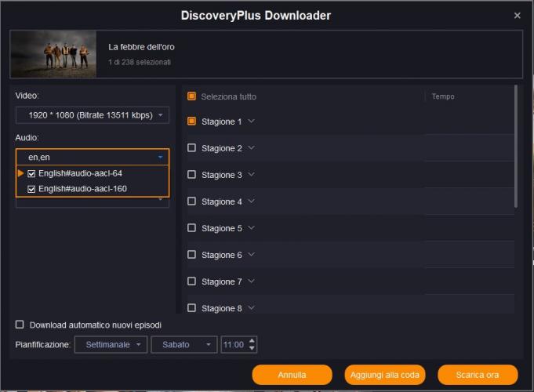Click the La febbre dell'oro title

click(141, 47)
